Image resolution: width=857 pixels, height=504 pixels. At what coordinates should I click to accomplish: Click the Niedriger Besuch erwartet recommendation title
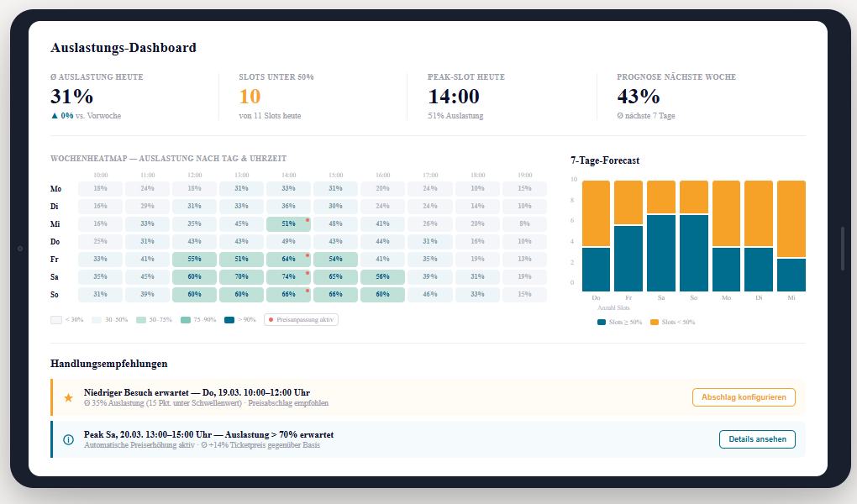coord(197,392)
